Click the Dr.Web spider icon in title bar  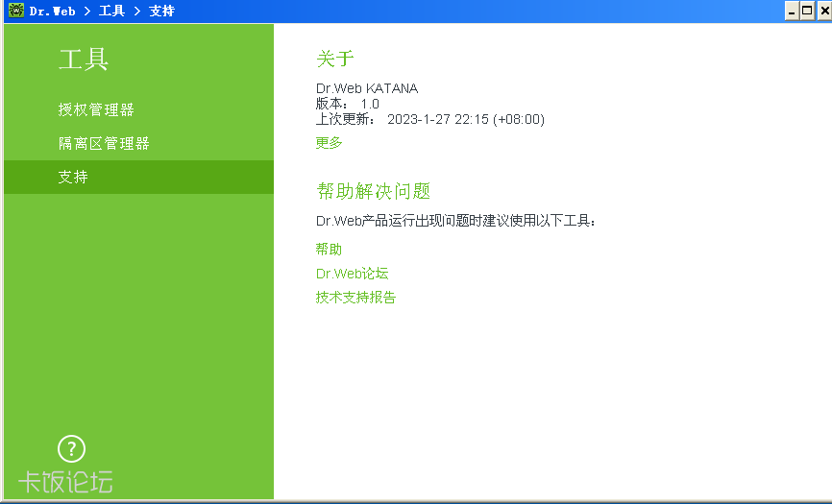click(x=16, y=11)
